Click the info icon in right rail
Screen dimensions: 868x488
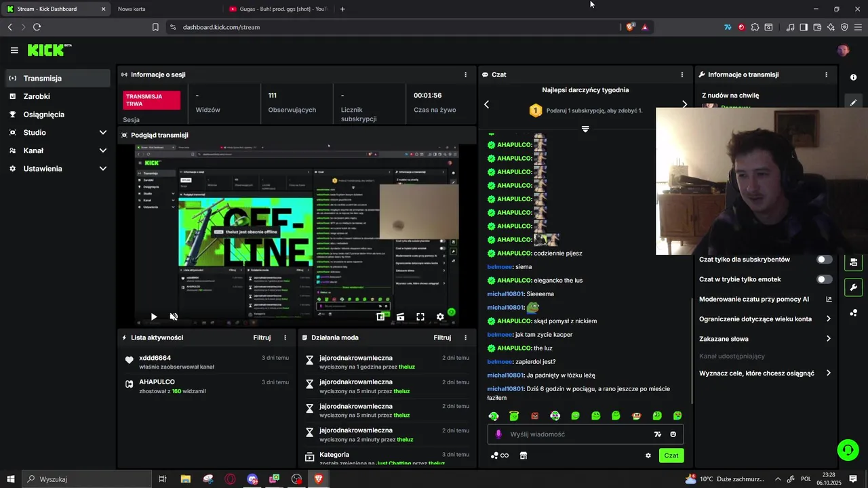click(853, 77)
